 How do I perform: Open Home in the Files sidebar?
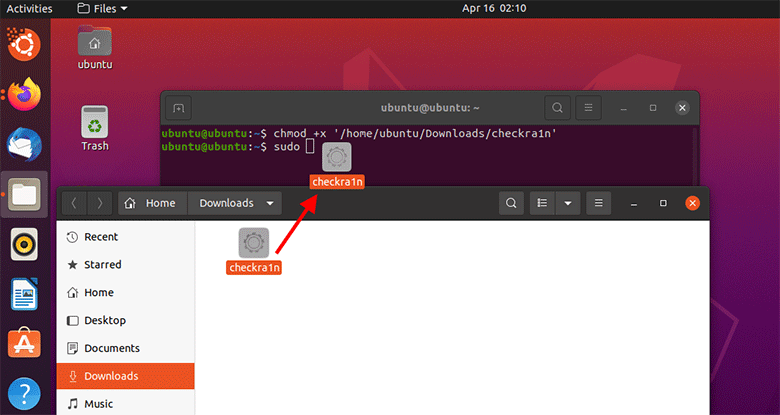click(125, 293)
